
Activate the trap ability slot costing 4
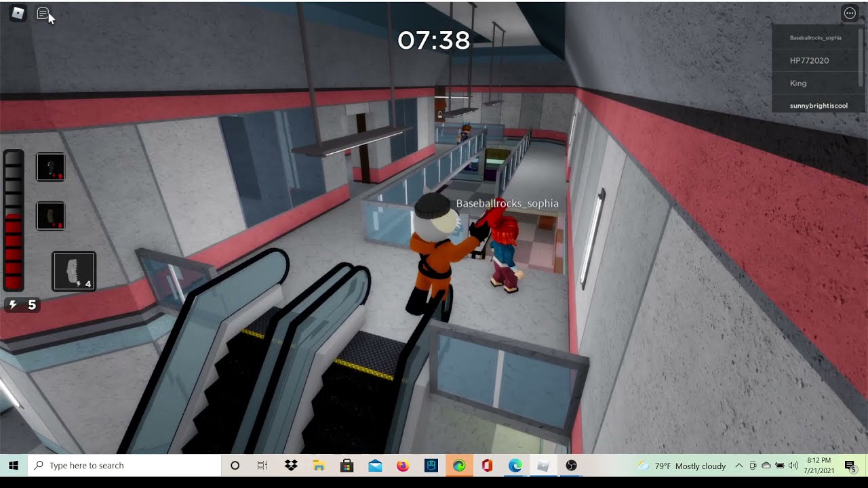[74, 271]
